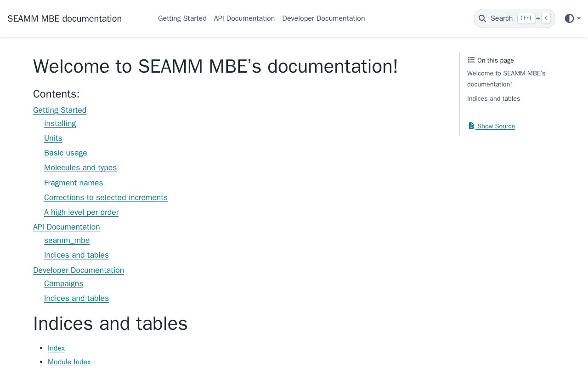The width and height of the screenshot is (588, 368).
Task: Open Molecules and types link
Action: (80, 167)
